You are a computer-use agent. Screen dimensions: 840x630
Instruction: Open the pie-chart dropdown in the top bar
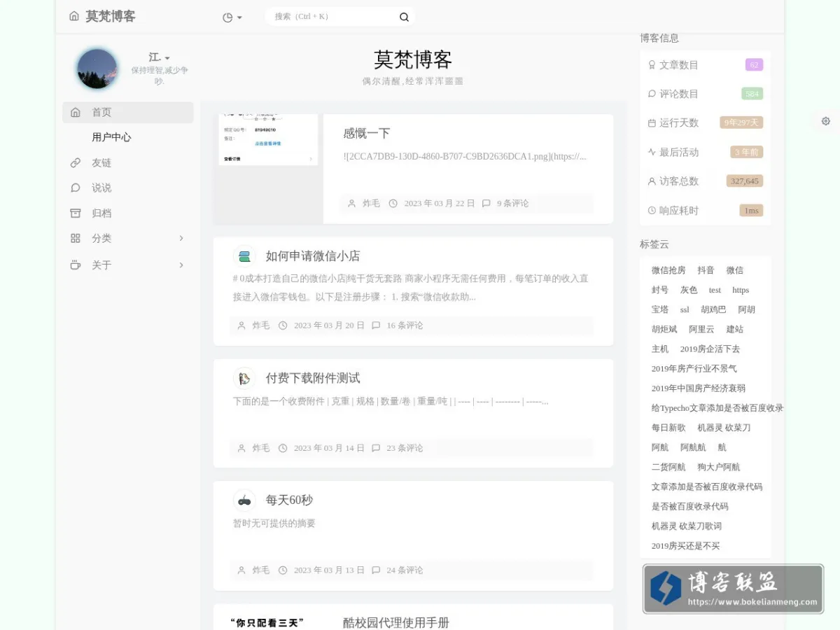(232, 17)
